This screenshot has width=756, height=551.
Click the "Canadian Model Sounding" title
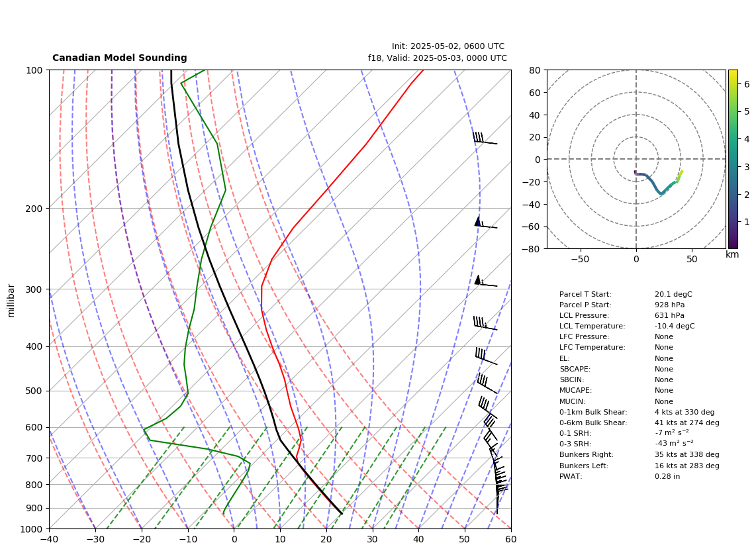pyautogui.click(x=120, y=58)
